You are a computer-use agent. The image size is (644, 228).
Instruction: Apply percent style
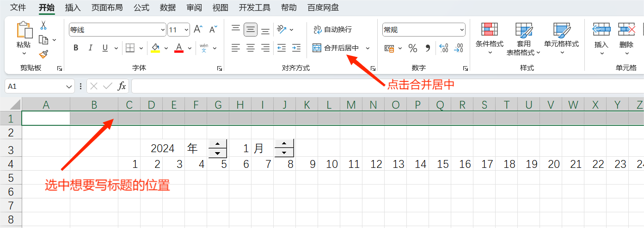(x=413, y=48)
